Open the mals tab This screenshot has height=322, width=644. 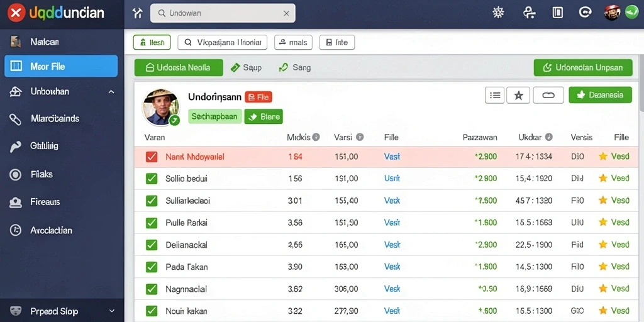pos(293,42)
